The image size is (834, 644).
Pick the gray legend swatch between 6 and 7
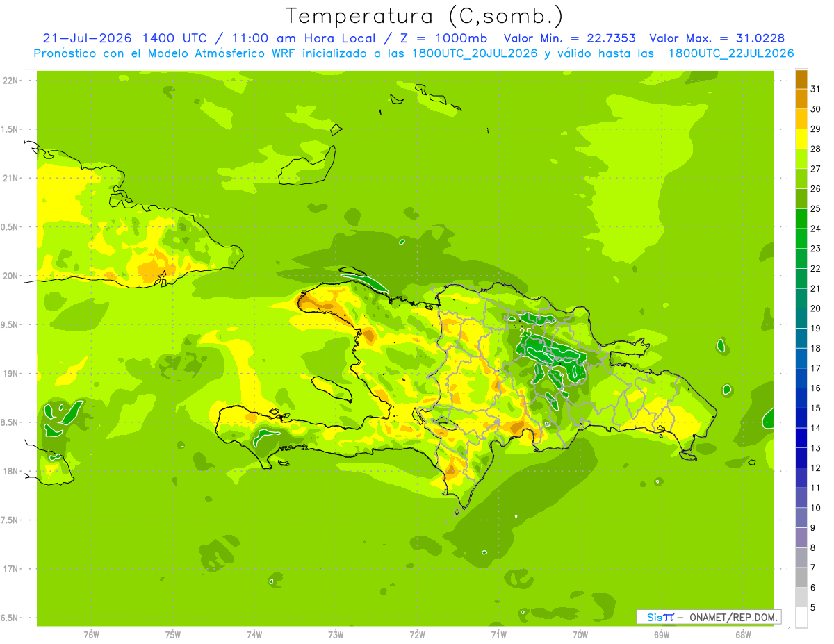pos(801,578)
